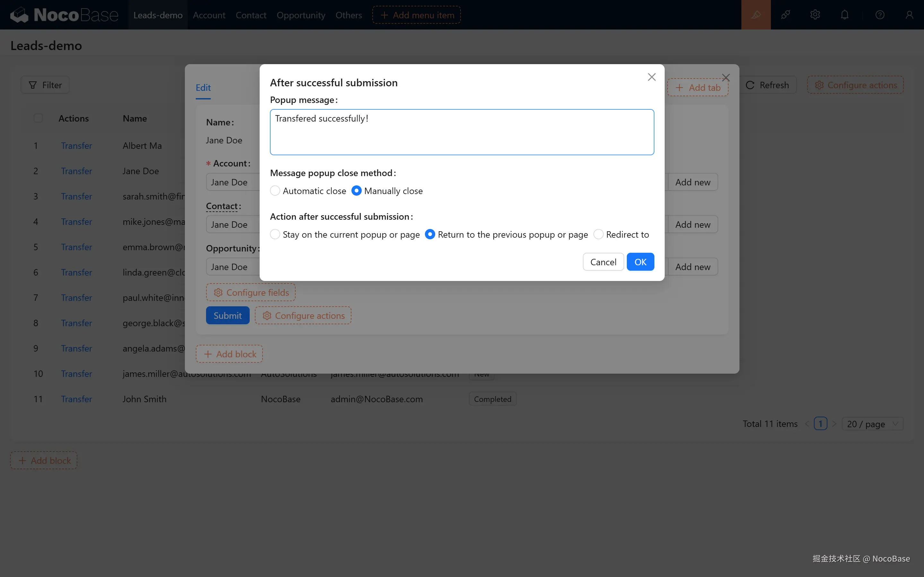Click the Add tab button
Image resolution: width=924 pixels, height=577 pixels.
click(x=698, y=87)
